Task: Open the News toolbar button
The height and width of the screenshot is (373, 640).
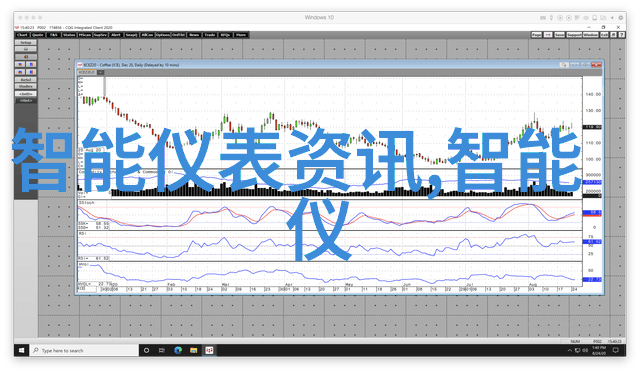Action: coord(194,35)
